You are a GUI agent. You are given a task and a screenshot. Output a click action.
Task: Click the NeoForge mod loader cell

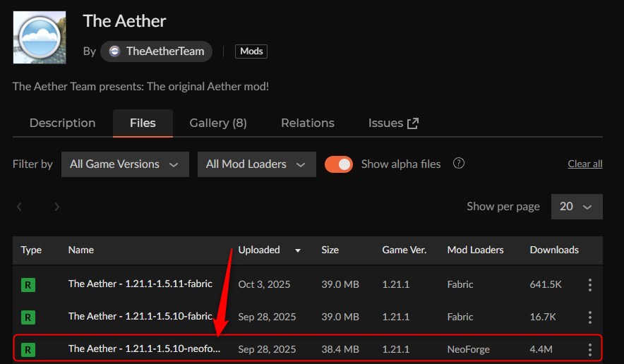point(469,349)
